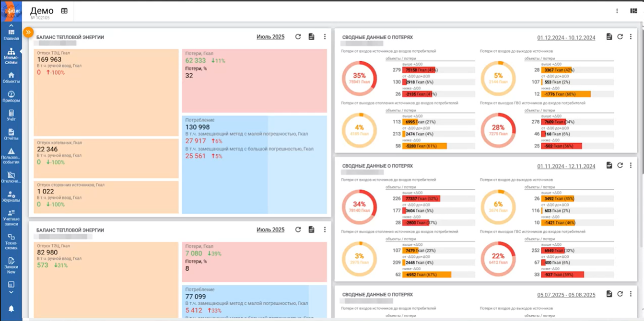Open the Приборы sidebar section
The width and height of the screenshot is (644, 321).
point(11,97)
